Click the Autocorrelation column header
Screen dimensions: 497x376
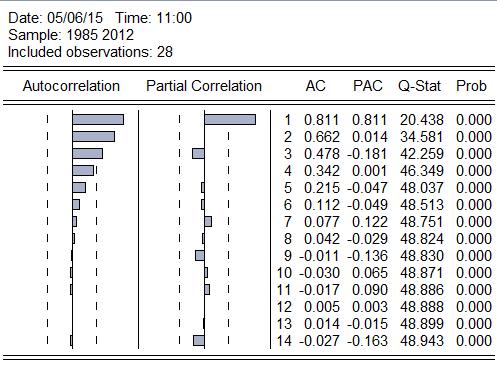[71, 86]
